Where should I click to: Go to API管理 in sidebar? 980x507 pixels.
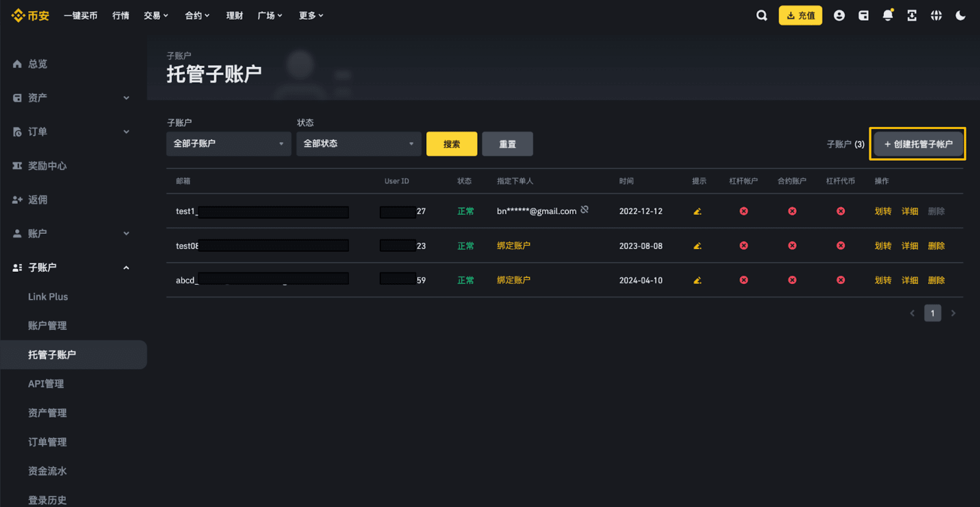pyautogui.click(x=46, y=384)
